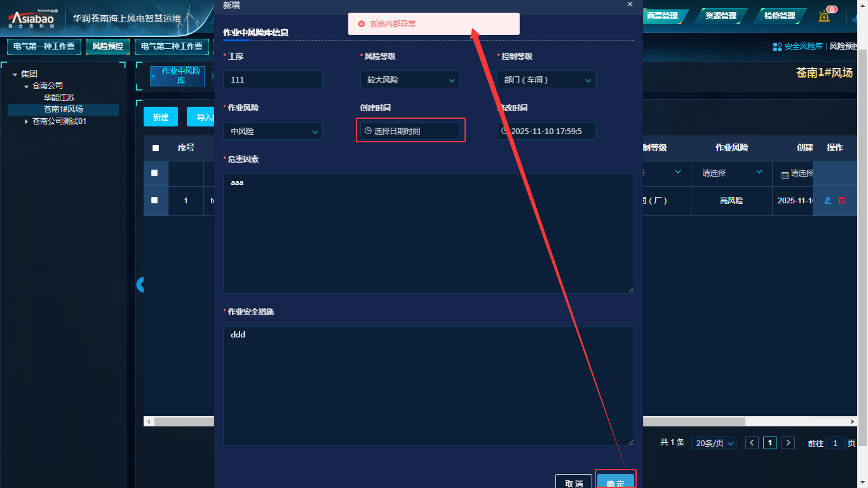Open the 资源管理 menu tab
Viewport: 868px width, 488px height.
click(x=721, y=16)
